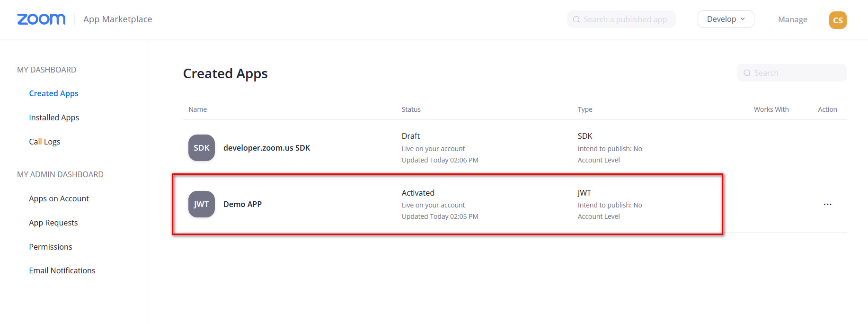868x324 pixels.
Task: Click 'Intend to publish: No' in the Demo APP row
Action: [610, 205]
